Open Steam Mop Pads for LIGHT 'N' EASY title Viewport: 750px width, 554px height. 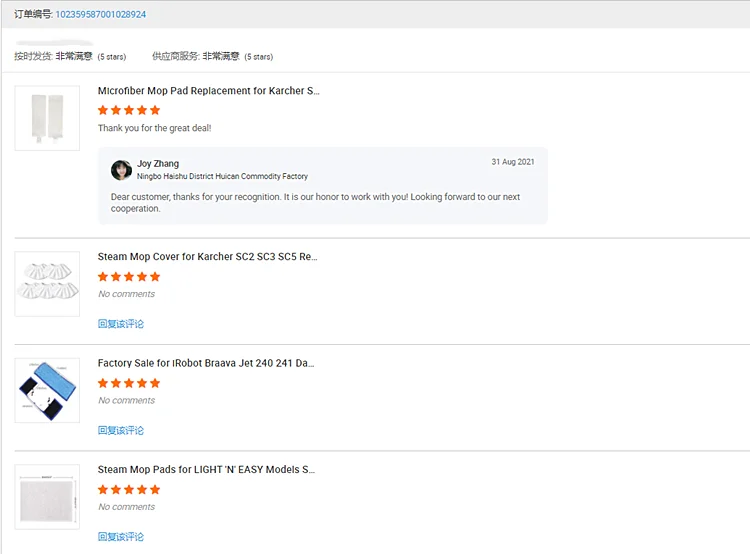[x=206, y=469]
